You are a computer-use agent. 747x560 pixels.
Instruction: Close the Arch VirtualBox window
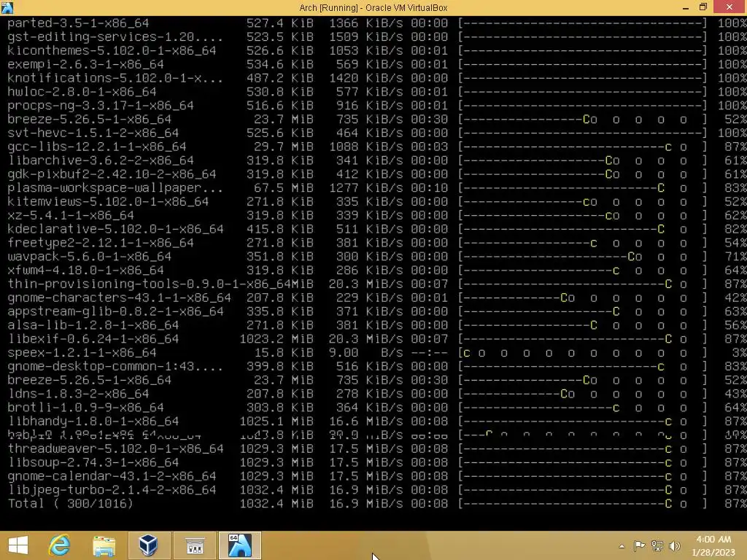pos(729,7)
